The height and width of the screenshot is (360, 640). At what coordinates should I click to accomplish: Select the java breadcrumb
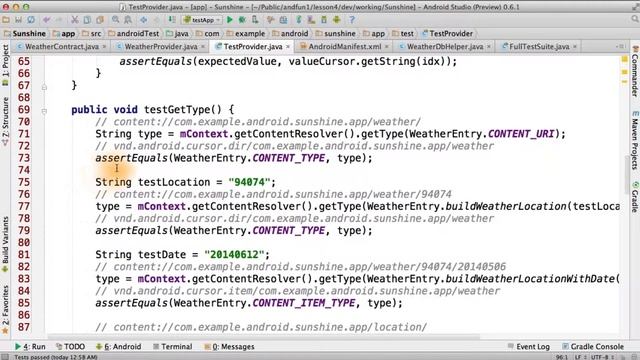[x=178, y=33]
